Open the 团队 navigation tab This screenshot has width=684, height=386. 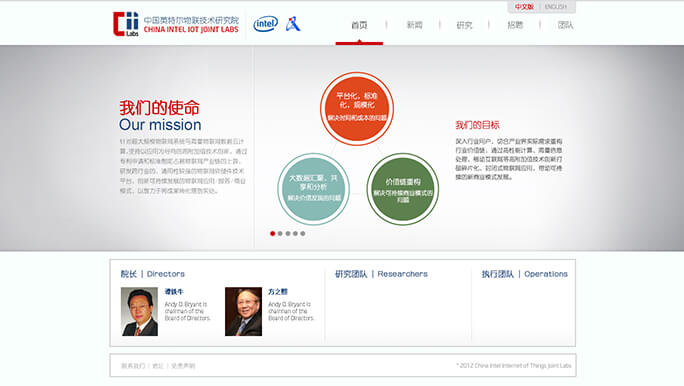coord(565,25)
